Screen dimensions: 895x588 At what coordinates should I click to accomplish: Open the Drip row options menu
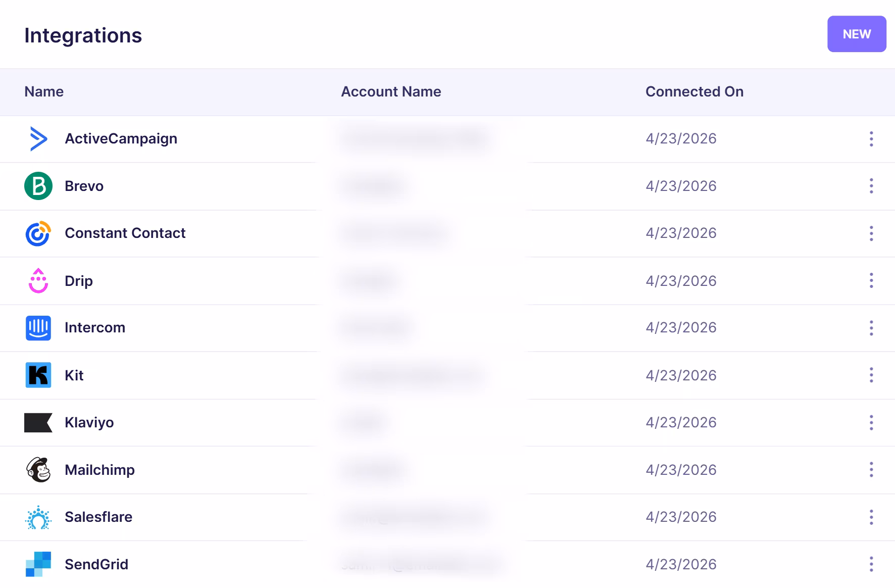(871, 280)
